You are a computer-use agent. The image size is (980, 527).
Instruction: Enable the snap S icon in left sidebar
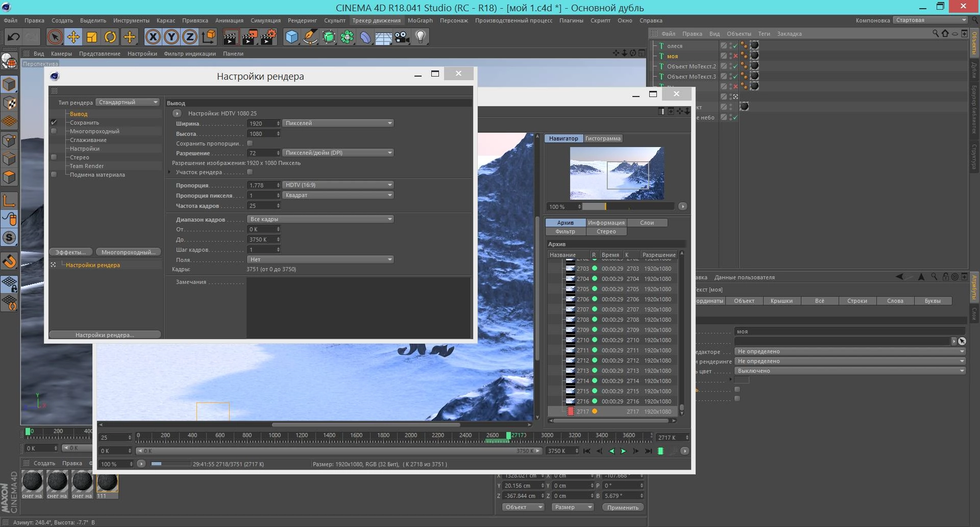point(10,238)
